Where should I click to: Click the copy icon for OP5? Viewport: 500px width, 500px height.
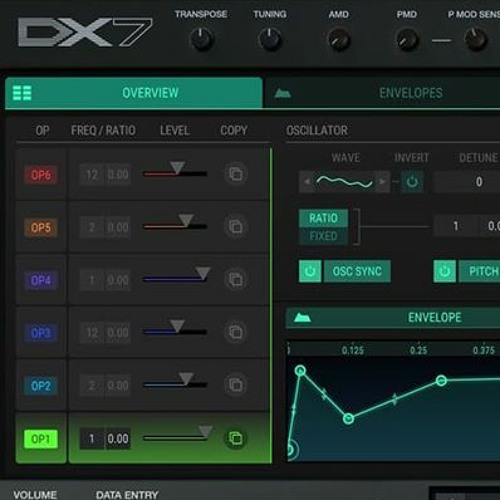coord(236,227)
